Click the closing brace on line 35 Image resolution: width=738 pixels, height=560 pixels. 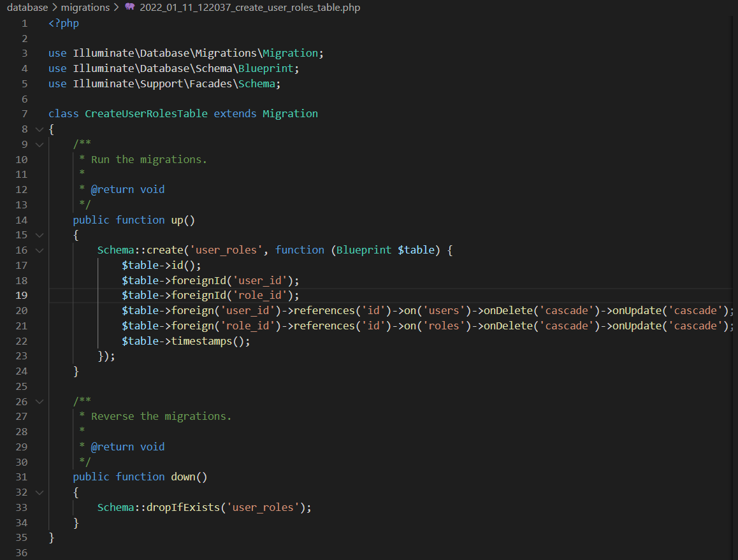pyautogui.click(x=51, y=538)
